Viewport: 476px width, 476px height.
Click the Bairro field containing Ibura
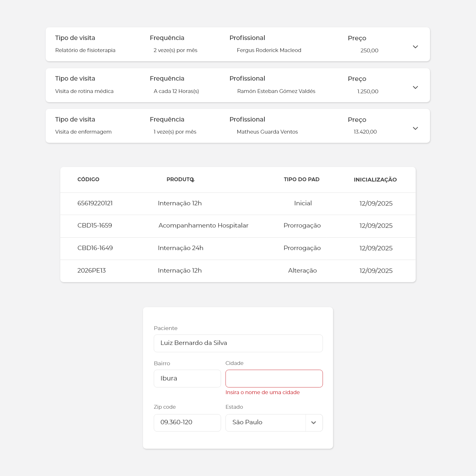click(187, 378)
